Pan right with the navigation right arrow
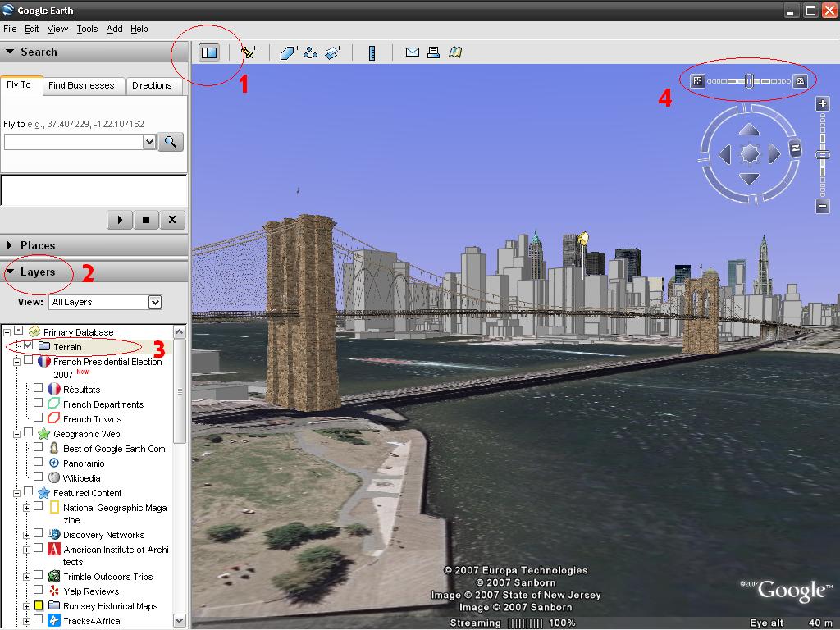The height and width of the screenshot is (630, 840). [x=774, y=154]
